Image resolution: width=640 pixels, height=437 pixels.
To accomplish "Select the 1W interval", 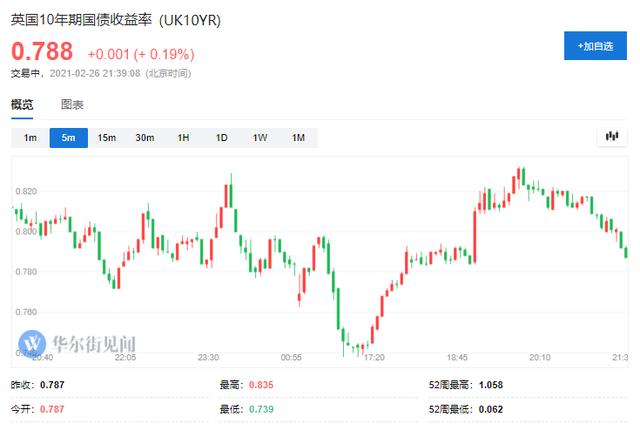I will [x=260, y=138].
